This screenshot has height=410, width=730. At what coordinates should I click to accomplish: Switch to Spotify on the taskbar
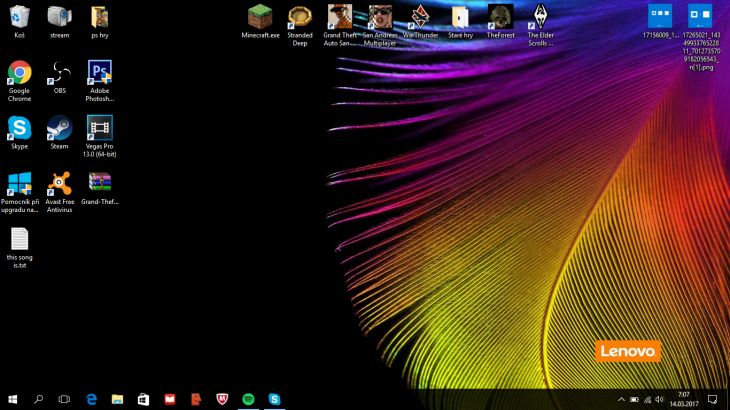coord(249,399)
